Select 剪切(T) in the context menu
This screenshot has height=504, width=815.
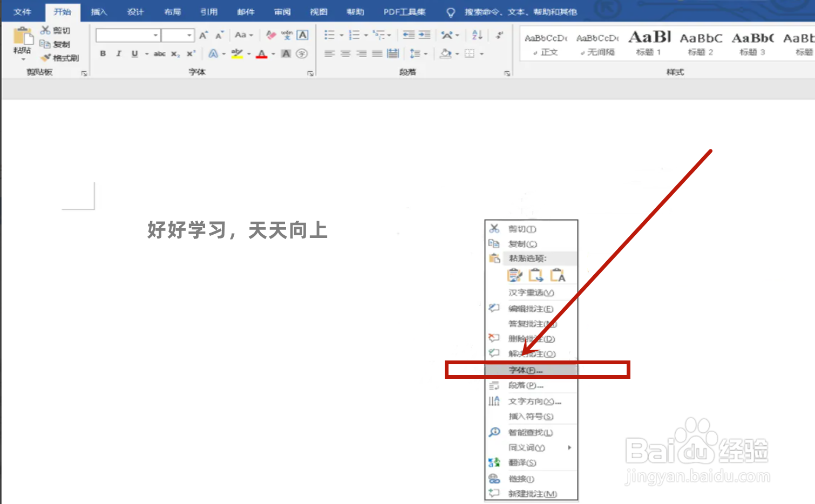tap(532, 229)
